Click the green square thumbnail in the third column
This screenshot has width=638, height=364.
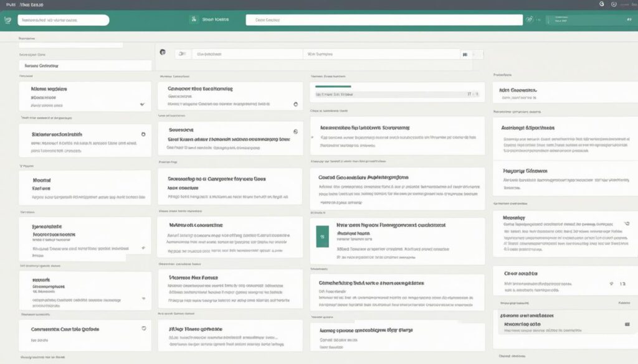pos(322,236)
